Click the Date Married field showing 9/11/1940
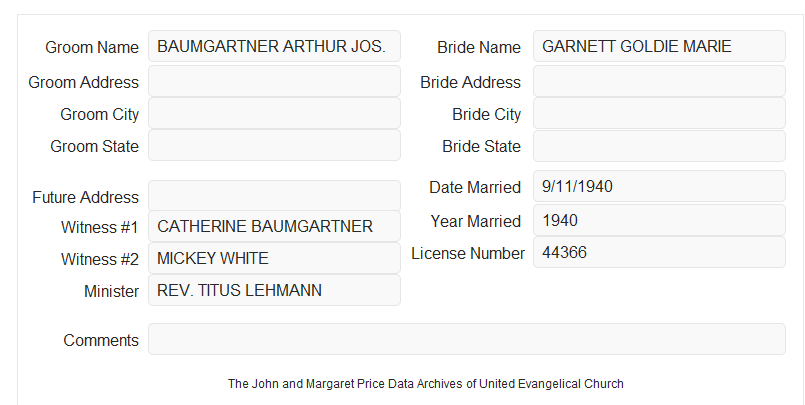Screen dimensions: 805x405 (x=659, y=186)
